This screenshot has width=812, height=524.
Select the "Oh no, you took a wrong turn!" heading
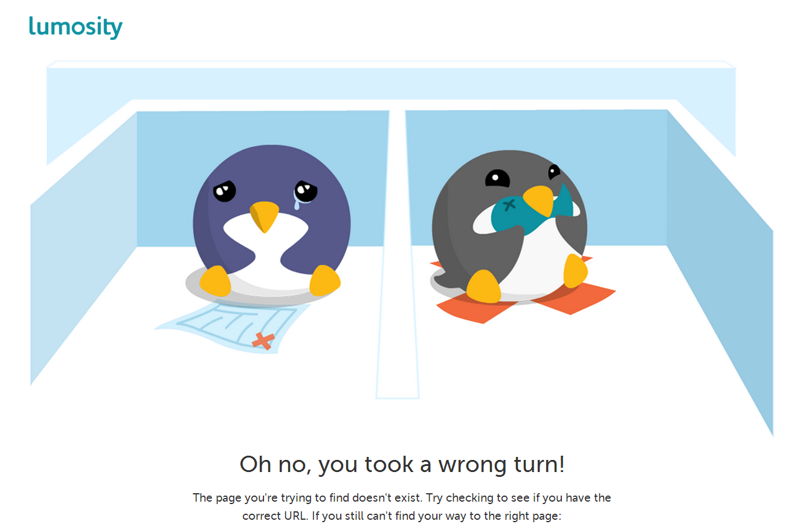(x=402, y=464)
